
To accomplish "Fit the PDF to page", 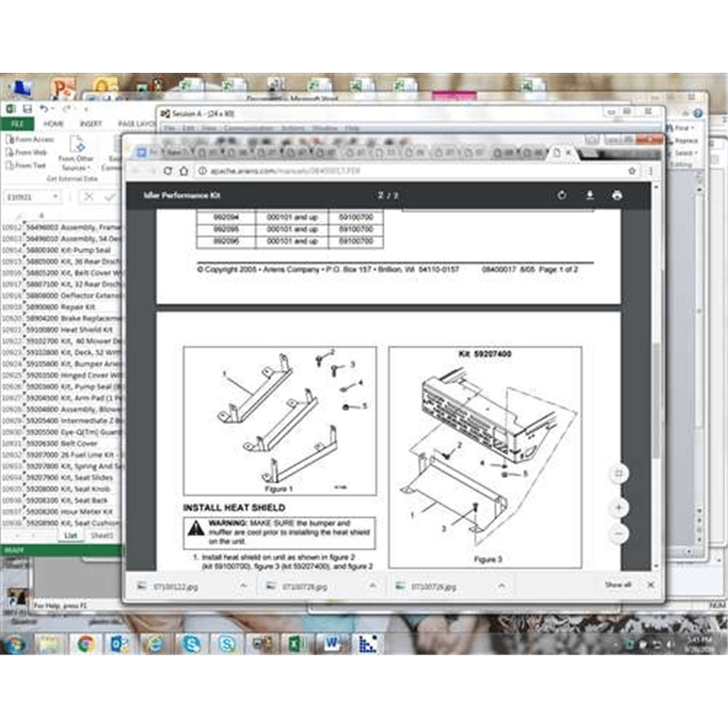I will 619,473.
